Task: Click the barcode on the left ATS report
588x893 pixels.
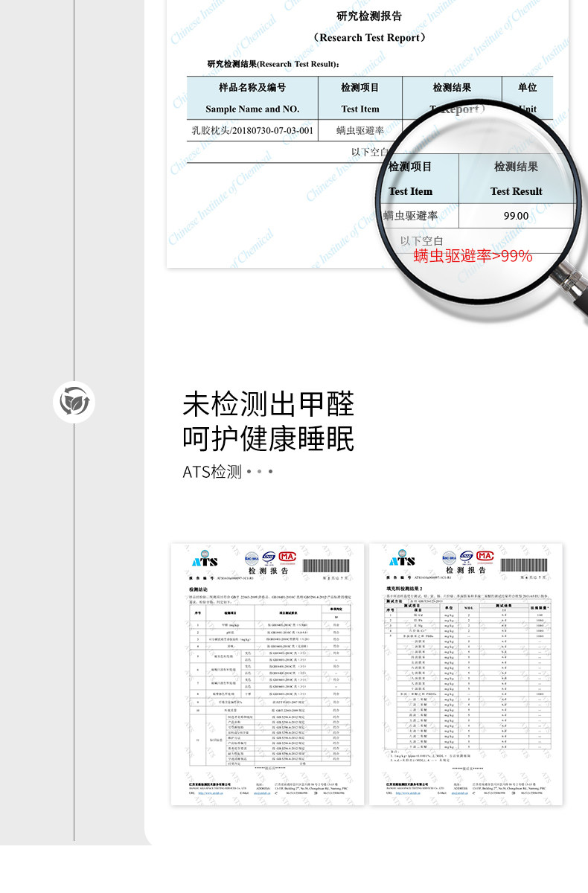Action: tap(327, 564)
